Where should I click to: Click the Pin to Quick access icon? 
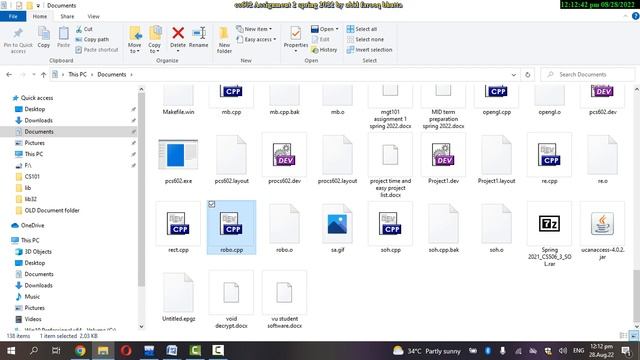(18, 40)
